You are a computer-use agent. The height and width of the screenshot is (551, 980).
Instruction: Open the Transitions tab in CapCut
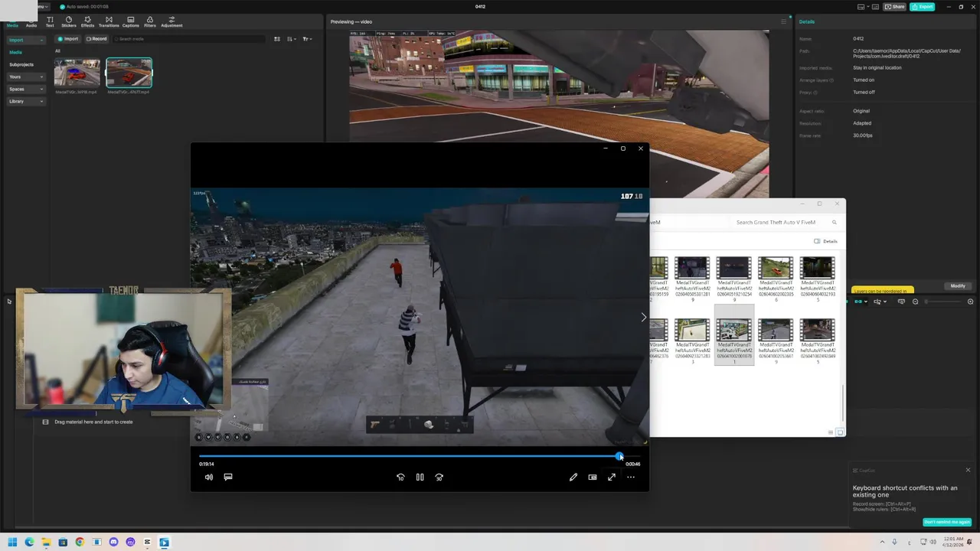109,22
